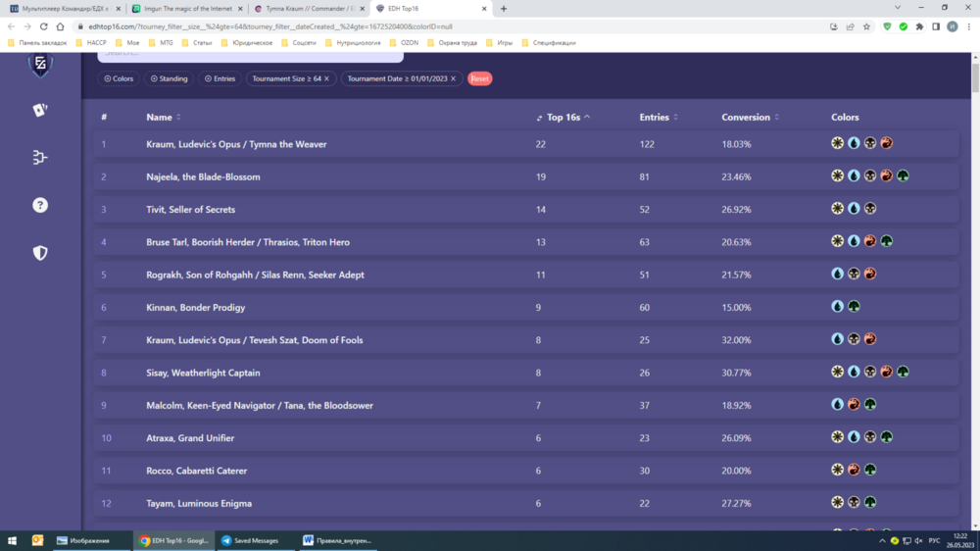The width and height of the screenshot is (980, 551).
Task: Expand the Standing filter options
Action: 169,78
